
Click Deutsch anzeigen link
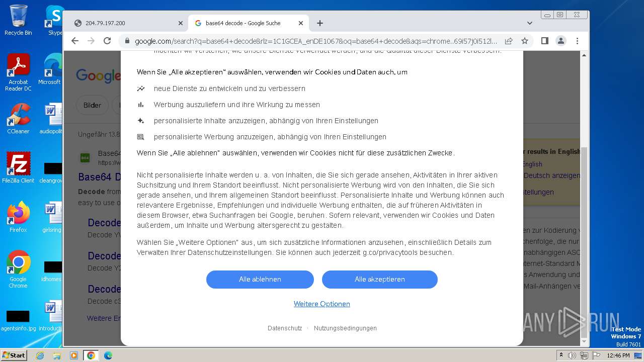pyautogui.click(x=552, y=176)
